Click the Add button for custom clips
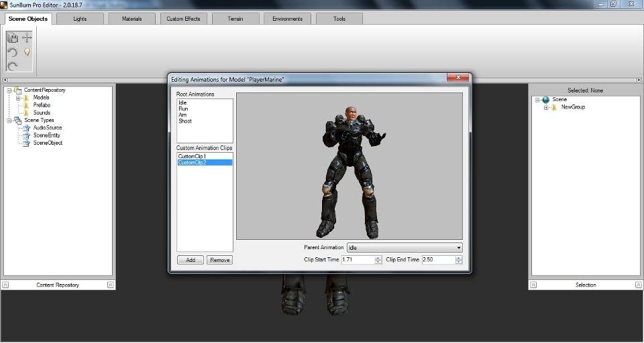Viewport: 644px width, 343px height. point(191,260)
